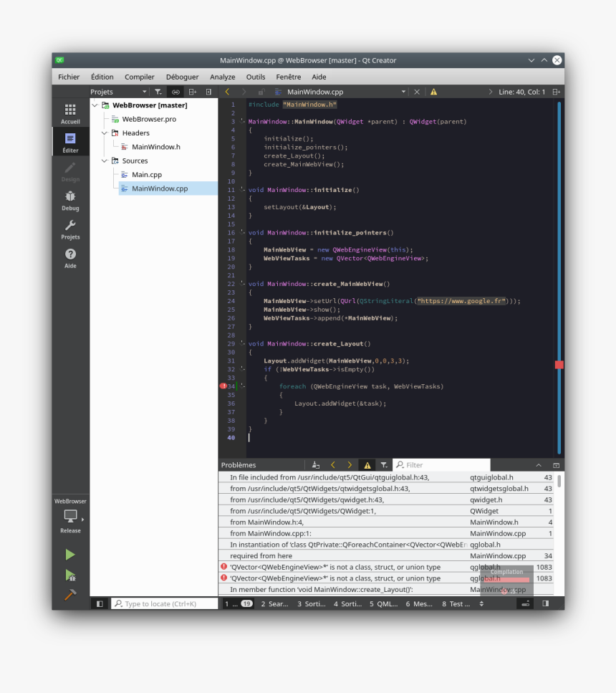This screenshot has width=616, height=693.
Task: Select MainWindow.h in project tree
Action: (x=155, y=147)
